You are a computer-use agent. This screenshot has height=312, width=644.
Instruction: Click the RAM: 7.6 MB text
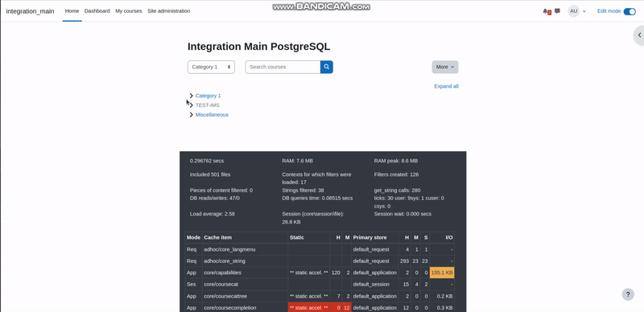[x=297, y=161]
